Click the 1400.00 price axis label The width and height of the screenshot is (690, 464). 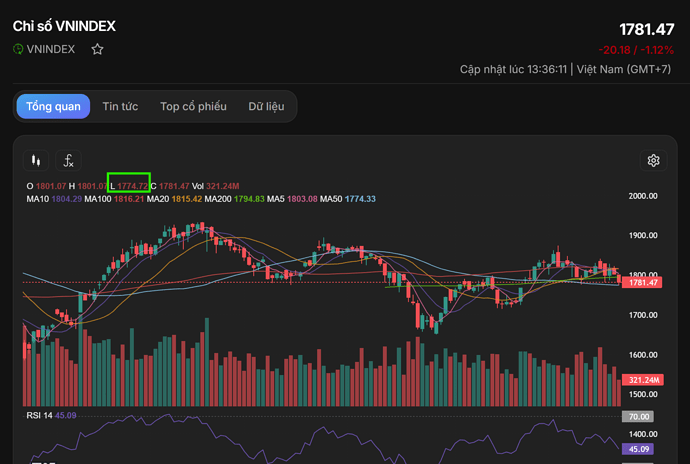pyautogui.click(x=643, y=434)
